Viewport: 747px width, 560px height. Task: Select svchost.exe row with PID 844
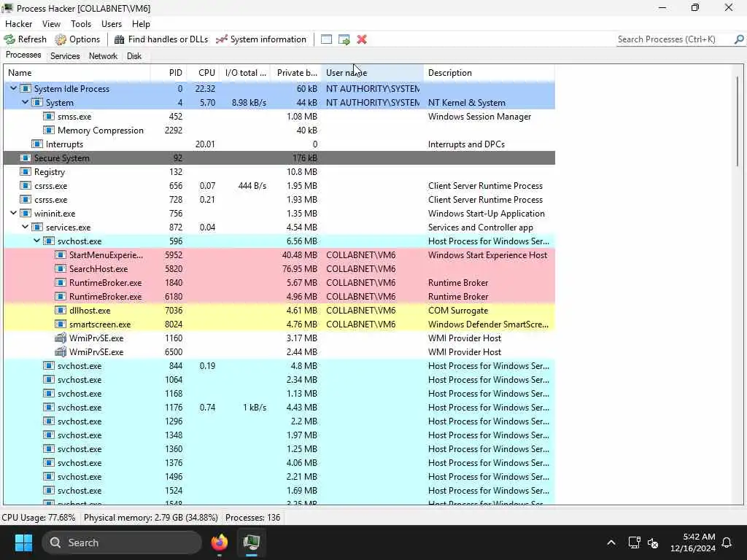[279, 366]
